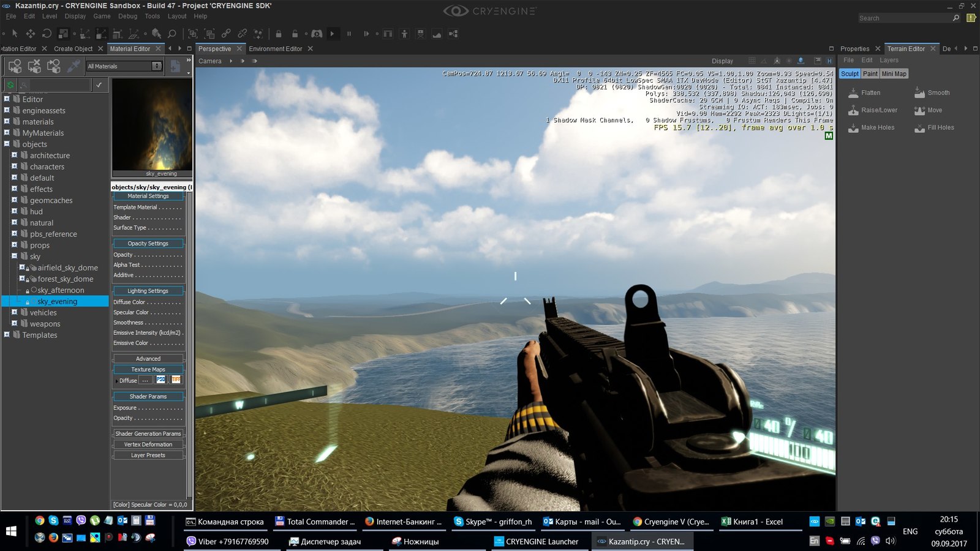
Task: Click Reset material (box with X) icon
Action: coord(34,66)
